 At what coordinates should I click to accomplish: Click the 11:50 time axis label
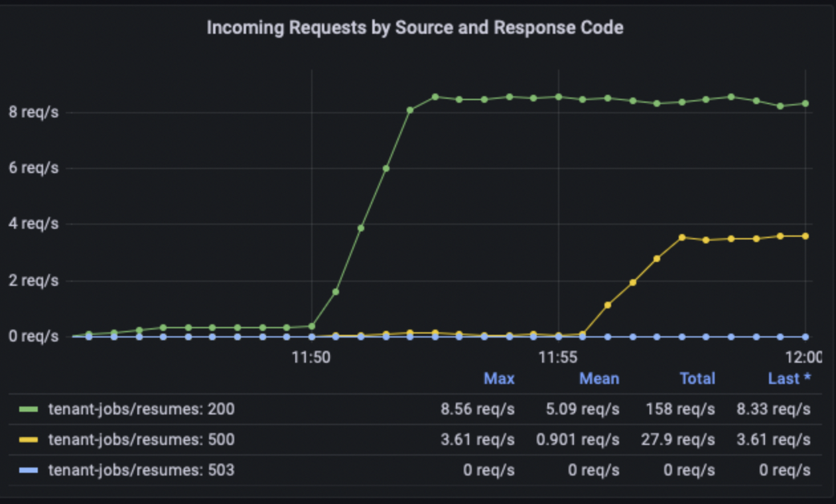coord(311,357)
